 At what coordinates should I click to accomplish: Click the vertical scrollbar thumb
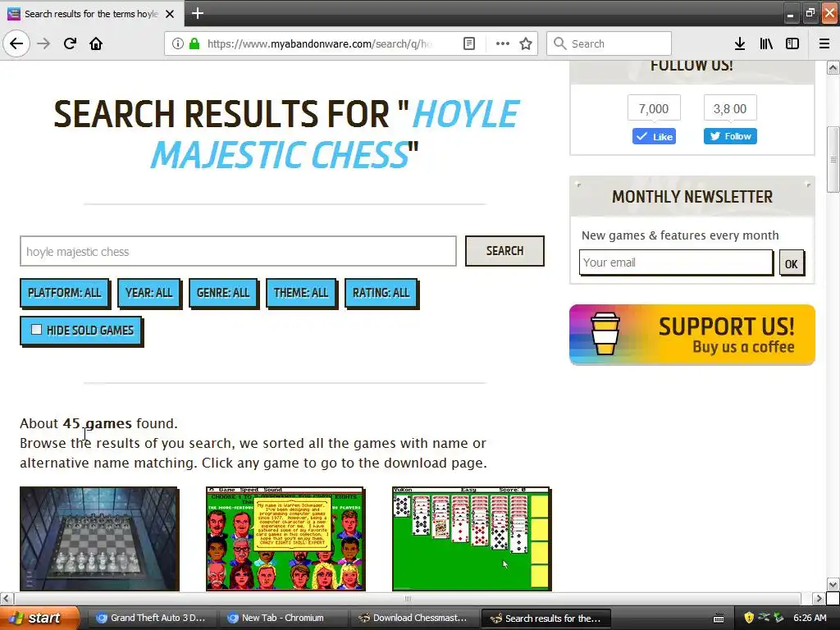833,160
